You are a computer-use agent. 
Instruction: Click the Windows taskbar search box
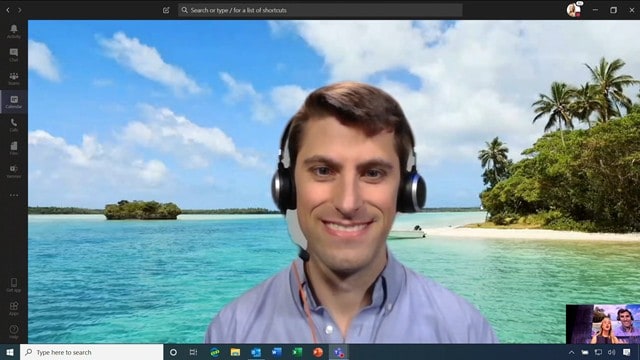point(92,352)
